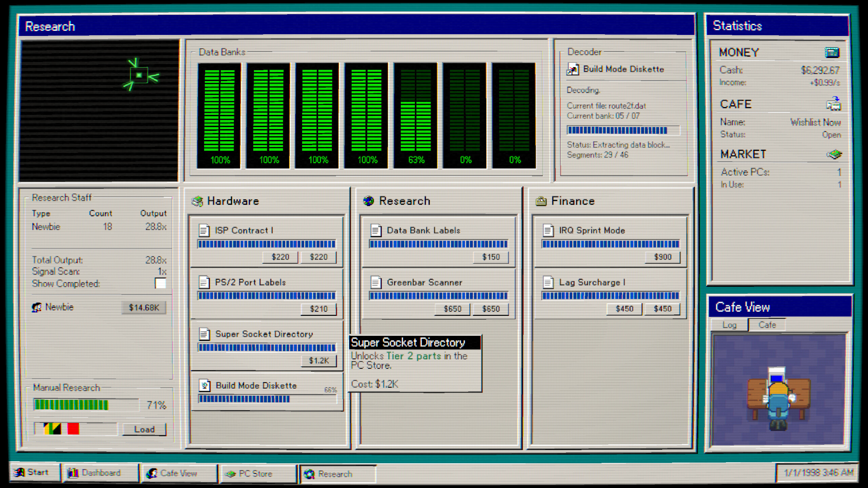
Task: Click the Super Socket Directory document icon
Action: [204, 334]
